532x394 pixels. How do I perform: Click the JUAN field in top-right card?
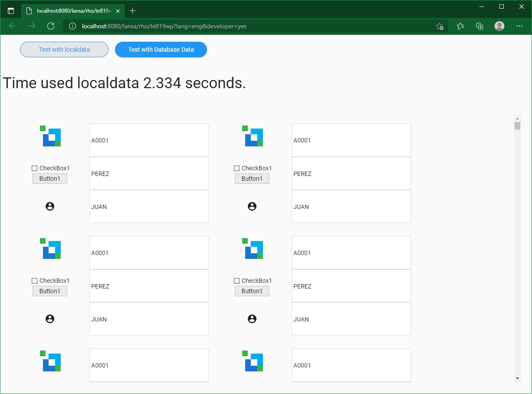[351, 206]
